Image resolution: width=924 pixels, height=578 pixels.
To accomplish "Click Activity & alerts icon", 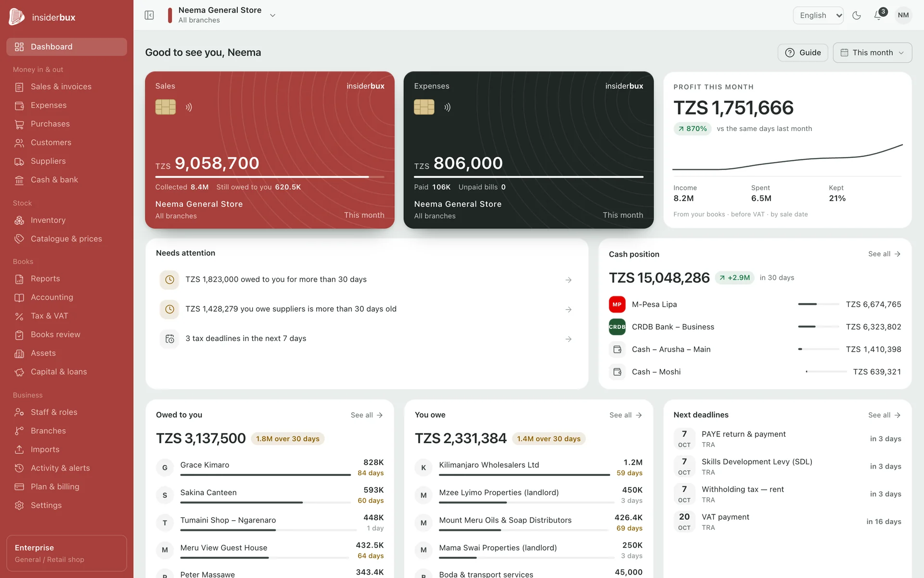I will (x=19, y=468).
